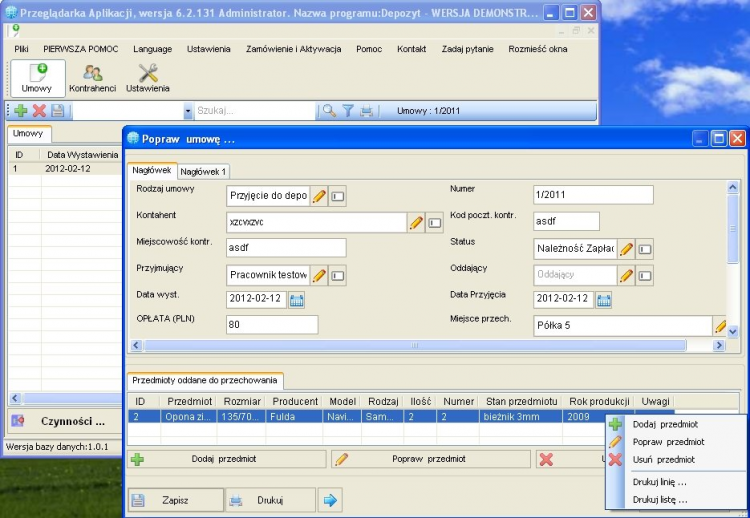750x518 pixels.
Task: Click save disk icon in main toolbar
Action: (x=57, y=111)
